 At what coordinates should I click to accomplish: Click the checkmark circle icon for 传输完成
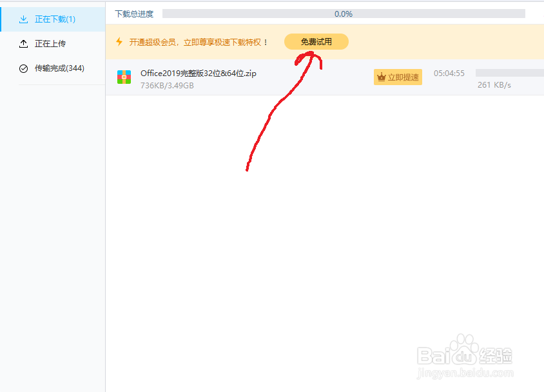click(23, 68)
